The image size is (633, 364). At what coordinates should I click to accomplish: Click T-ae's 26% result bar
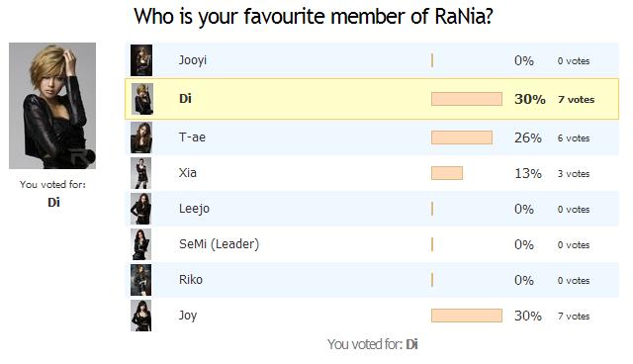(462, 137)
